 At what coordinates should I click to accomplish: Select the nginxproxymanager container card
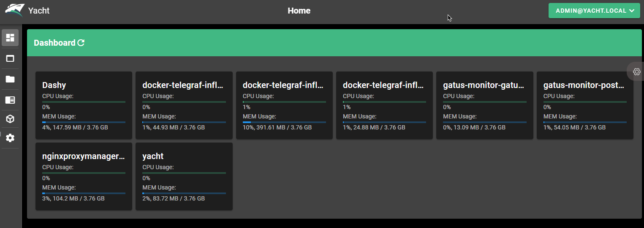(x=84, y=176)
